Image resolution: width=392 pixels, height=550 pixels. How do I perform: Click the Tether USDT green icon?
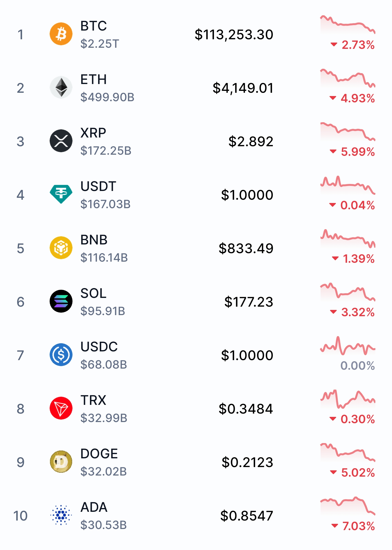click(61, 194)
